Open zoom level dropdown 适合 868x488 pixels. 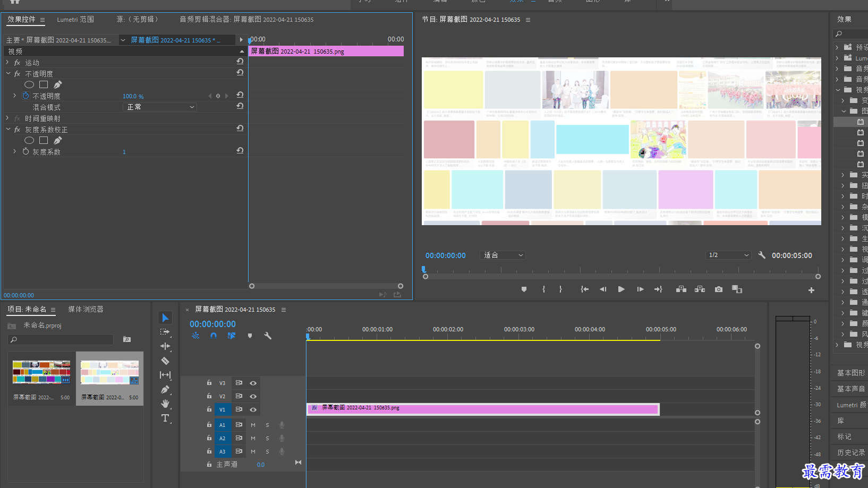(503, 255)
